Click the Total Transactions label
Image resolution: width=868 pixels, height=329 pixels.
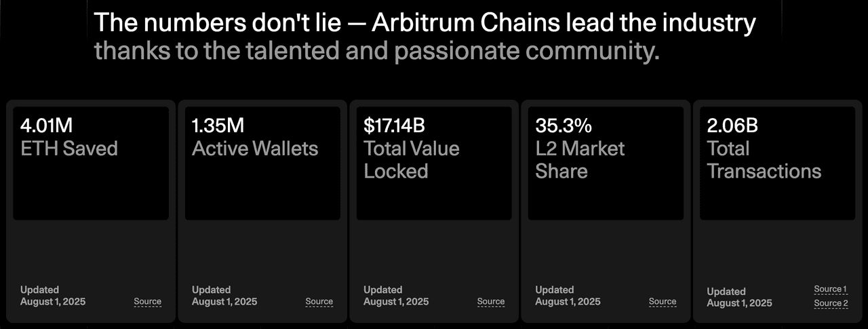tap(764, 160)
